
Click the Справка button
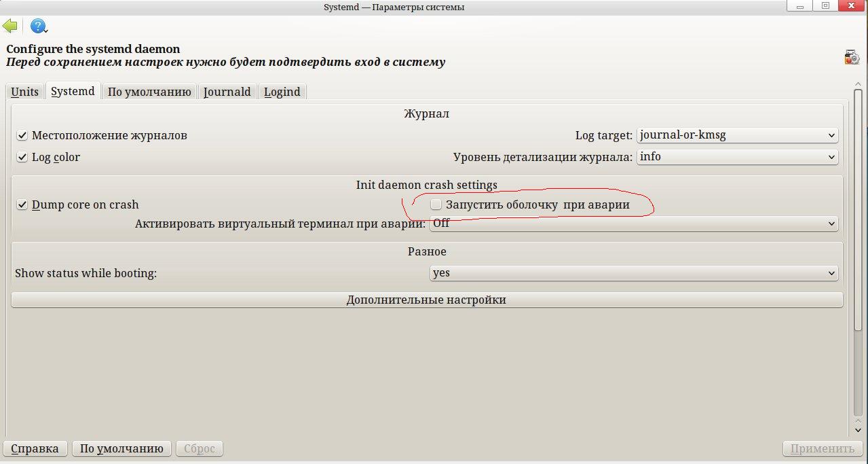(35, 448)
